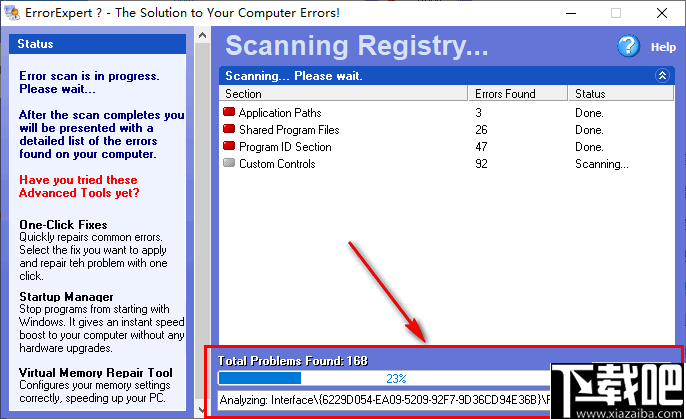Open the One-Click Fixes tool
This screenshot has width=686, height=419.
(63, 225)
